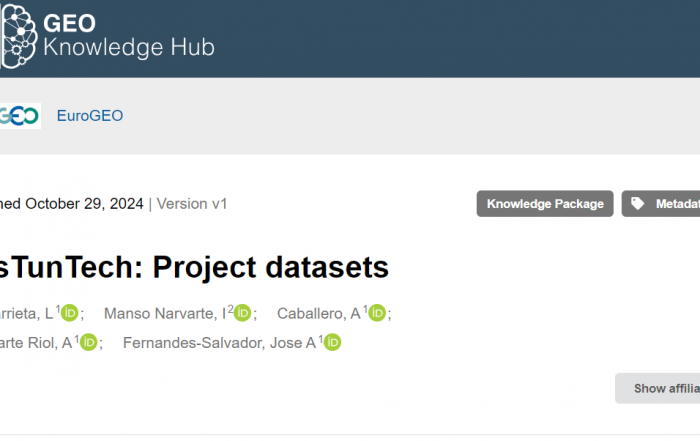Click the Version v1 label

[x=192, y=204]
